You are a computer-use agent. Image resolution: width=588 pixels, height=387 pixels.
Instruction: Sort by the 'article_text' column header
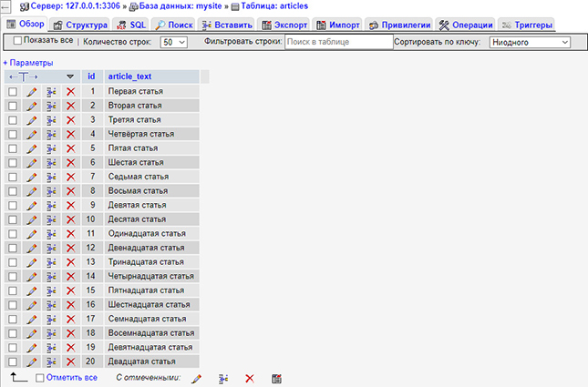pos(130,76)
